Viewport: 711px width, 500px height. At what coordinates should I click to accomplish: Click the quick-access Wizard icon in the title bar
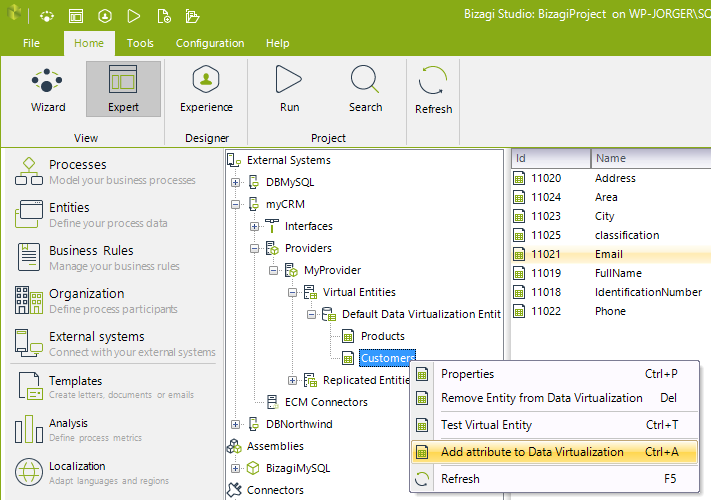pos(47,17)
